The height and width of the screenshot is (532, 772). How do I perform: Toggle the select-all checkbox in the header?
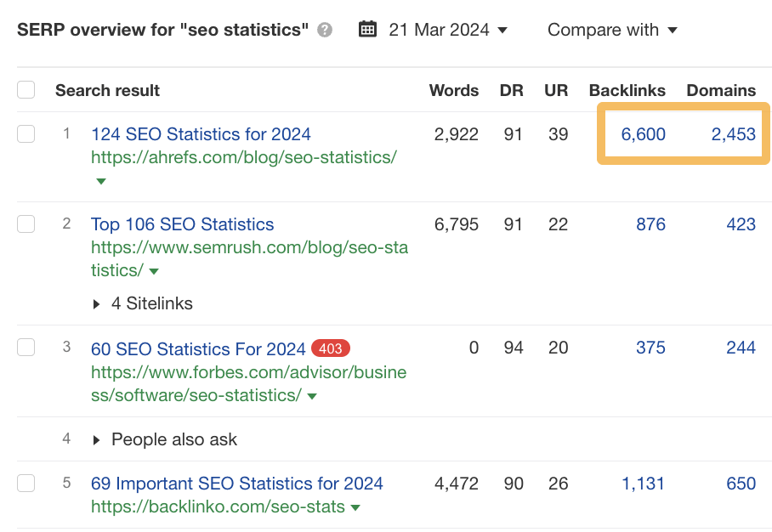pyautogui.click(x=26, y=89)
